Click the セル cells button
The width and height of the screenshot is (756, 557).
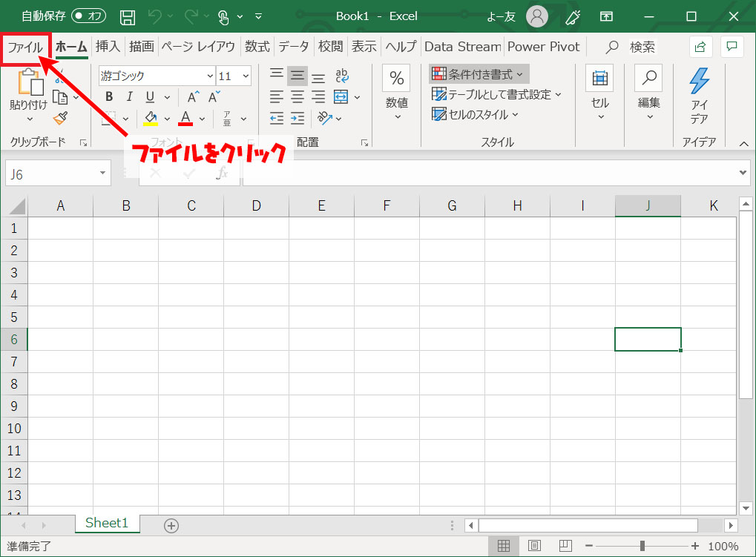(x=599, y=93)
